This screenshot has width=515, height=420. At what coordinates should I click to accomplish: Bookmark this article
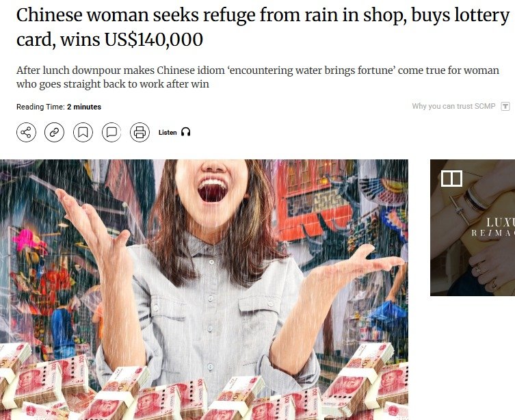[x=83, y=132]
